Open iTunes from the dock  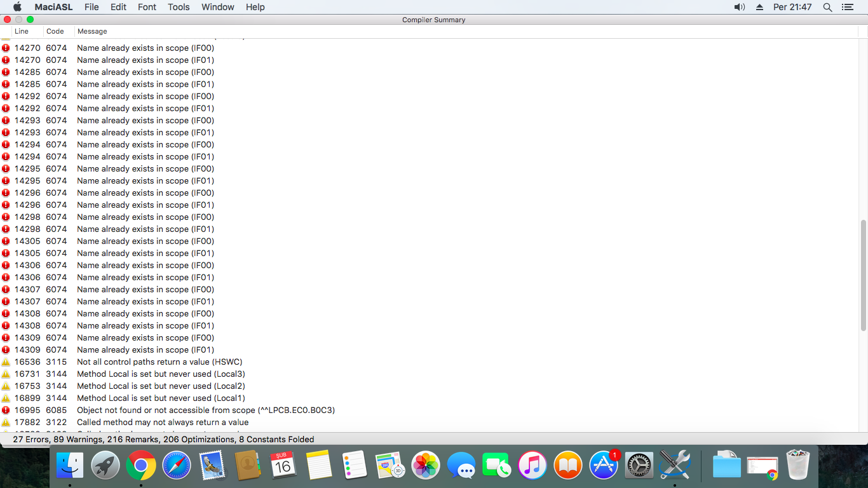pos(532,466)
